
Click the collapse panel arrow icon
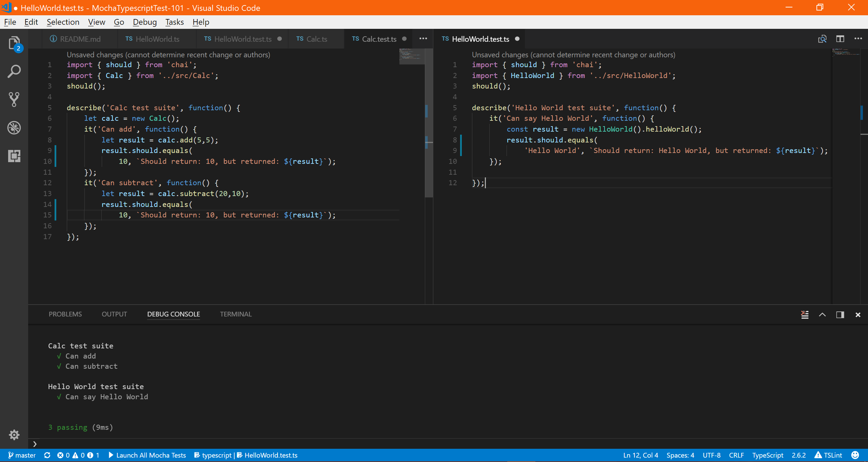click(822, 314)
